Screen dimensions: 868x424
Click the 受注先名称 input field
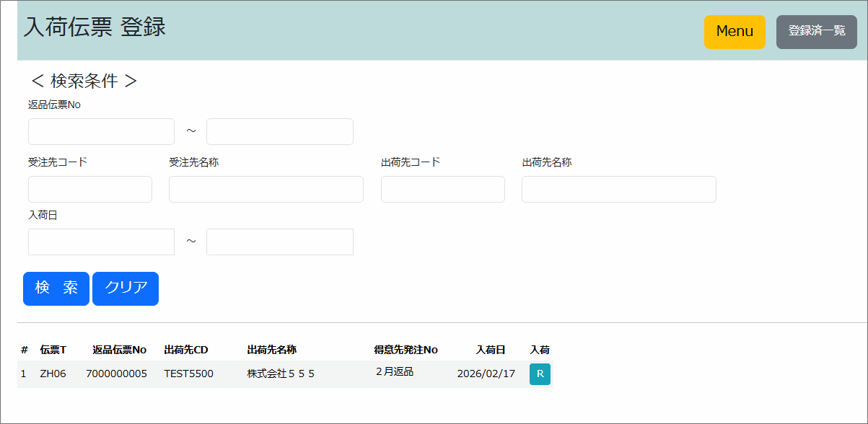[x=266, y=189]
